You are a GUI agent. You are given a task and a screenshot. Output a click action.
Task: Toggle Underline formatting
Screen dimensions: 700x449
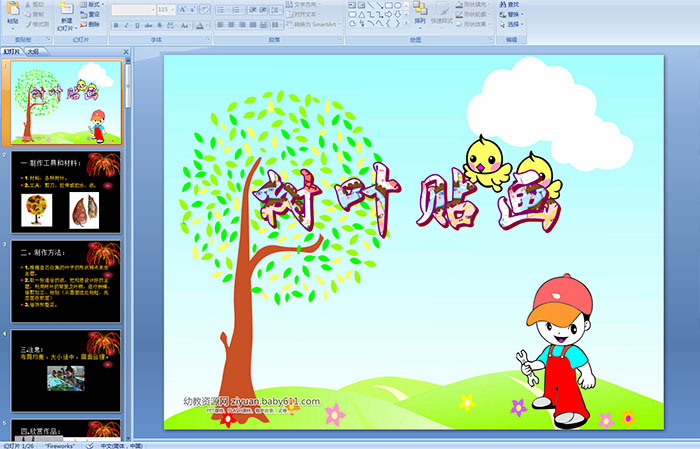point(137,25)
